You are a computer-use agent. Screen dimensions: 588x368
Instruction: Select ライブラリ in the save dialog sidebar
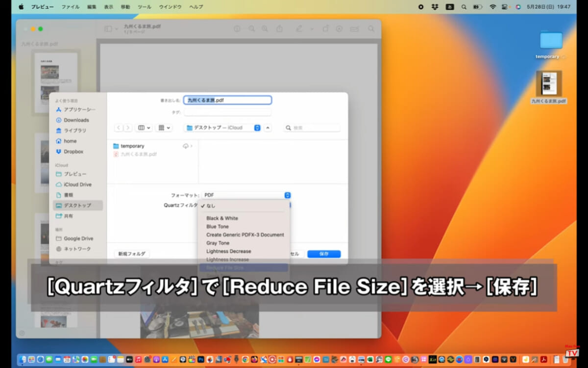(x=78, y=131)
